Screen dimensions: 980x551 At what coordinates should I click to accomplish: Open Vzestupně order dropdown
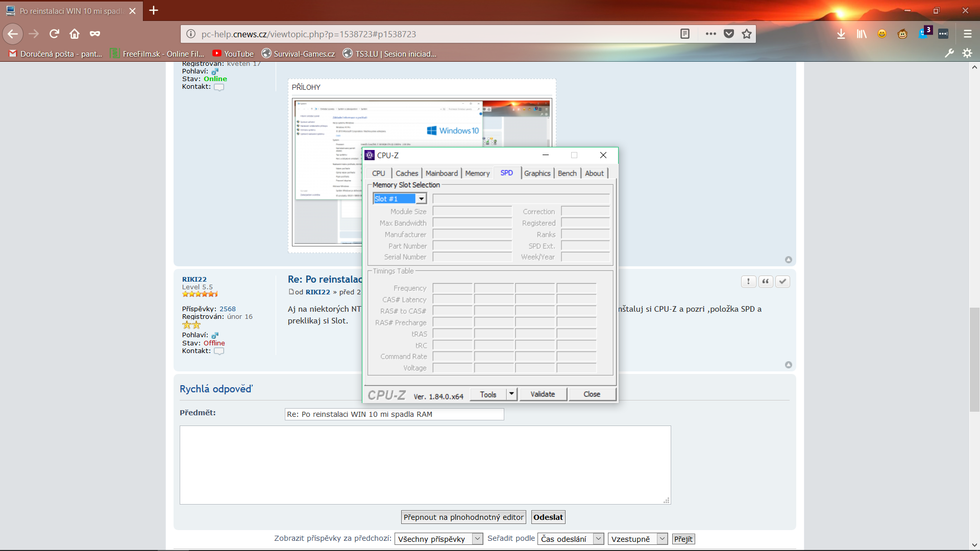pos(638,539)
